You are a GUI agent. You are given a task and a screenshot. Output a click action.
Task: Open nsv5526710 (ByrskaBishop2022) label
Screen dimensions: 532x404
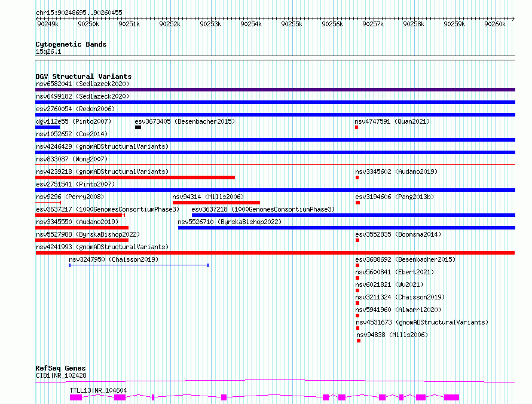point(230,222)
